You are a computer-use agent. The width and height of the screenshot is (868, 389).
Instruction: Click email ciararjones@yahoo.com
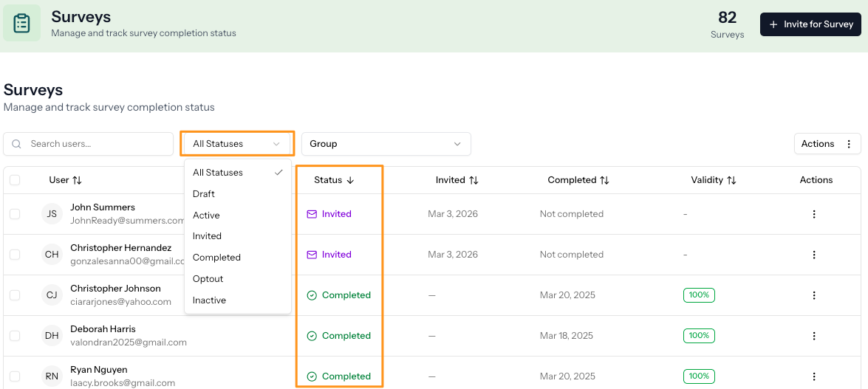pyautogui.click(x=120, y=302)
